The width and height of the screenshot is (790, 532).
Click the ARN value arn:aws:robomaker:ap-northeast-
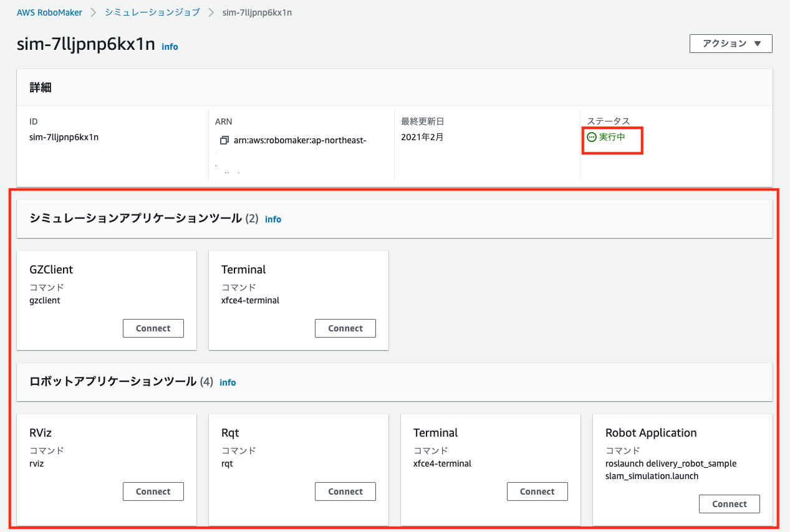coord(300,140)
